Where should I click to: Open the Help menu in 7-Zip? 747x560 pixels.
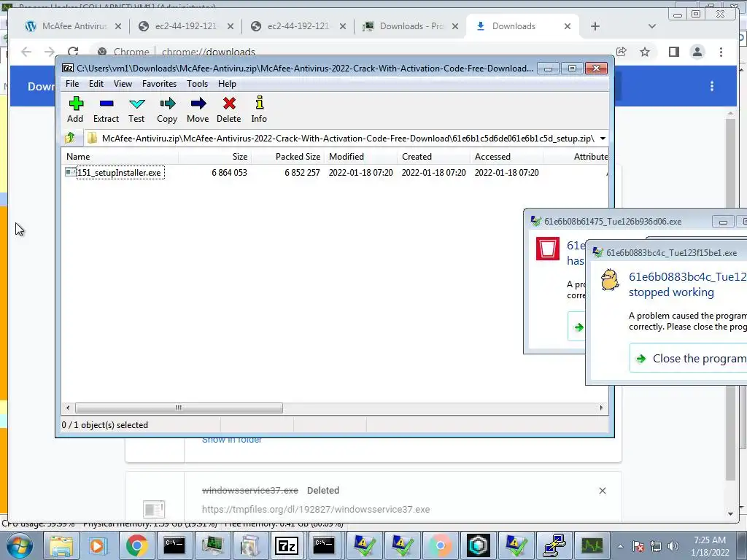[228, 84]
